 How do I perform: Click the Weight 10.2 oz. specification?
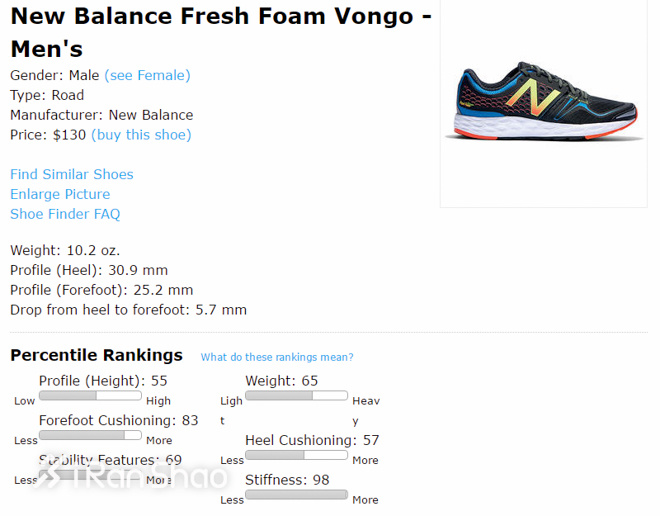65,250
